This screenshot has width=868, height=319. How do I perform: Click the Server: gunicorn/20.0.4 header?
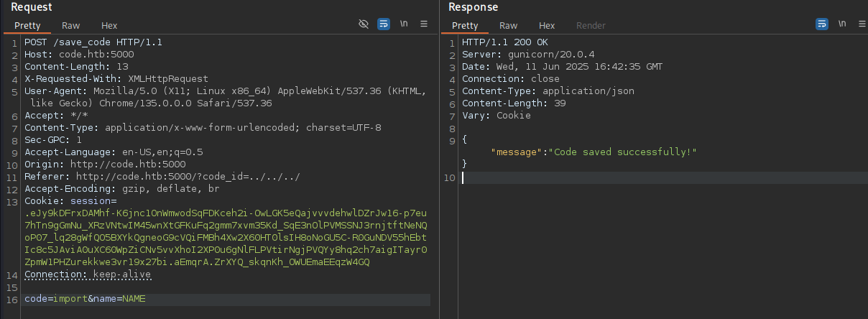(x=528, y=54)
